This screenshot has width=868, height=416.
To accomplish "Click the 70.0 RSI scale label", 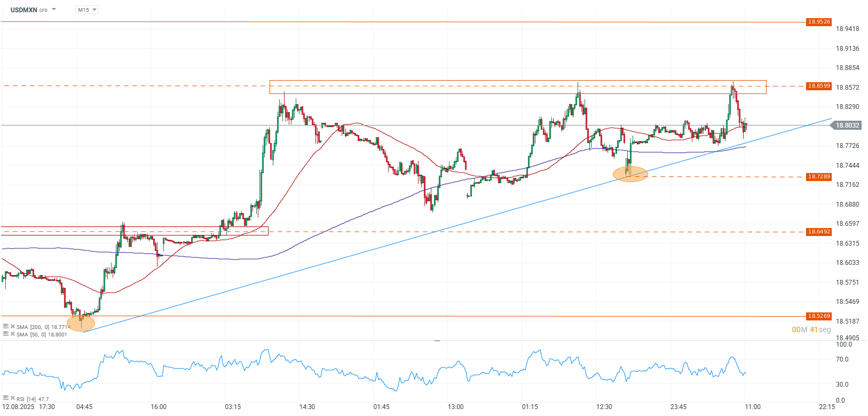I will (842, 359).
